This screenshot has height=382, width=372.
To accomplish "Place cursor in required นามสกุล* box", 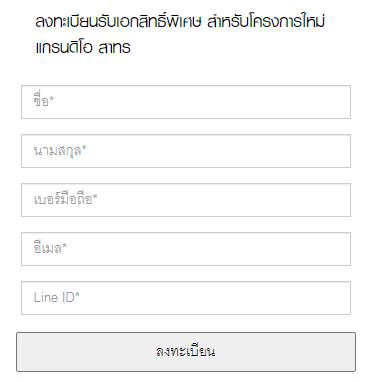I will click(186, 151).
